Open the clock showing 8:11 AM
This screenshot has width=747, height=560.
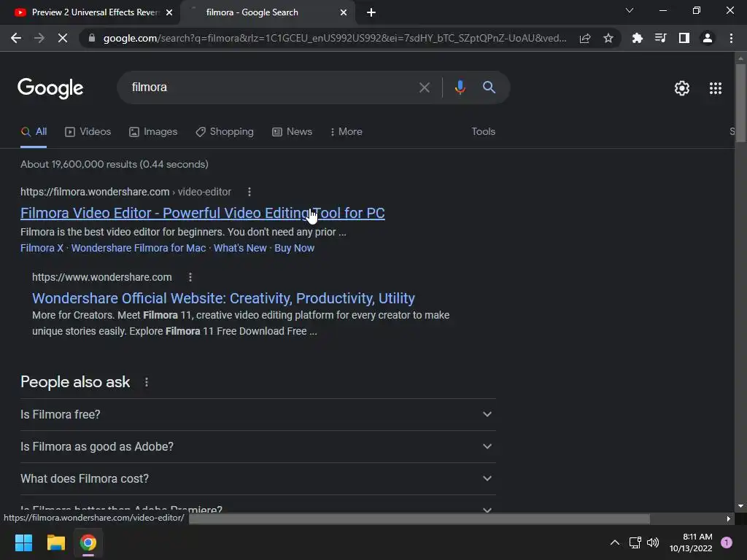pos(691,542)
